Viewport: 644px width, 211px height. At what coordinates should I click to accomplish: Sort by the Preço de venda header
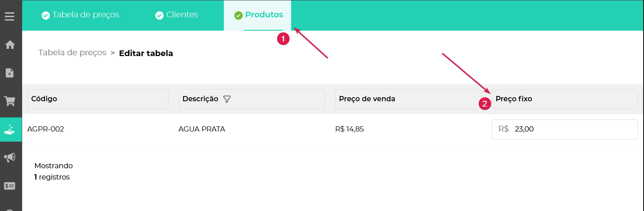(x=407, y=99)
